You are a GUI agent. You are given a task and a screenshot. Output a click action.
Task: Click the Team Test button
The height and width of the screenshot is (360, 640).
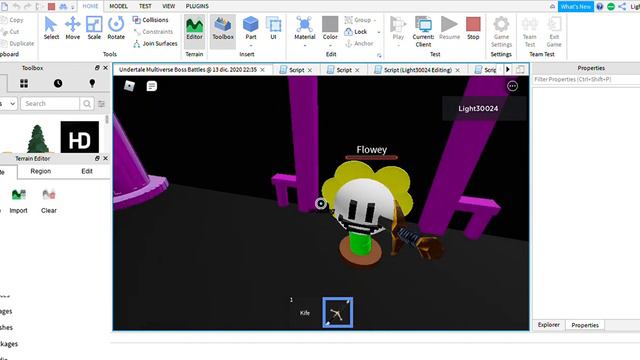[530, 31]
